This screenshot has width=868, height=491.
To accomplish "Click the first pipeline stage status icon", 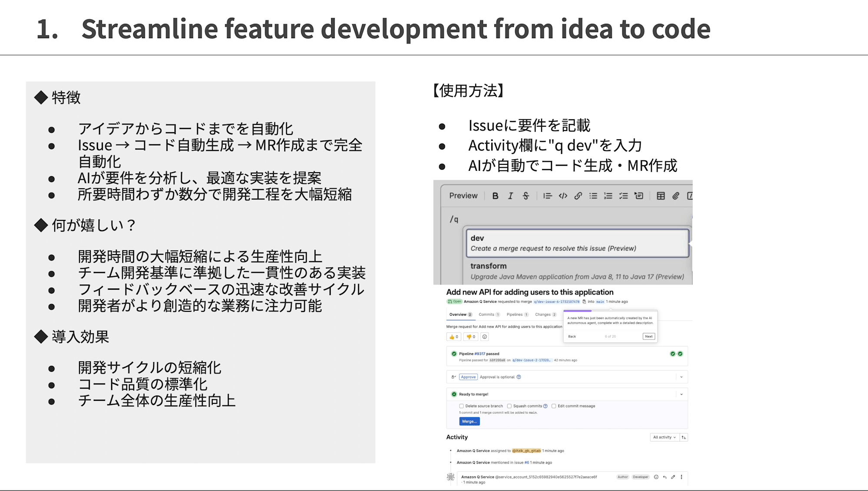I will 673,354.
